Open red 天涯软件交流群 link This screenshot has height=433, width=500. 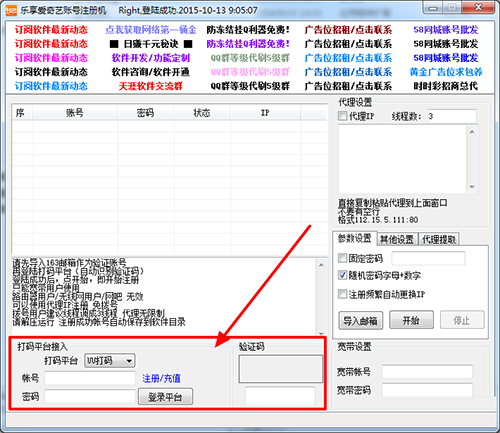click(151, 86)
